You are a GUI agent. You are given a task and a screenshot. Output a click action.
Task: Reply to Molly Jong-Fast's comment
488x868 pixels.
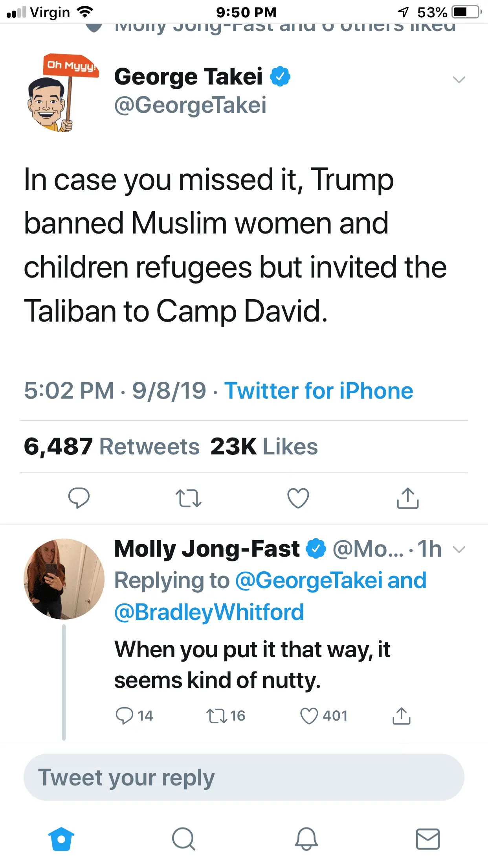[125, 716]
